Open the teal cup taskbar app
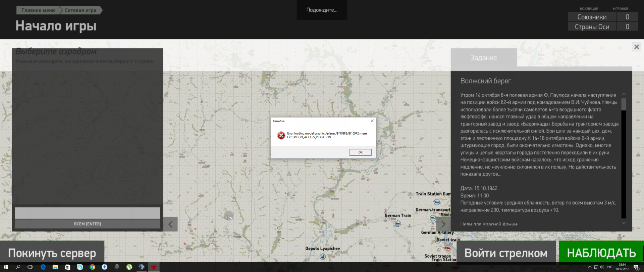The image size is (644, 272). (80, 267)
